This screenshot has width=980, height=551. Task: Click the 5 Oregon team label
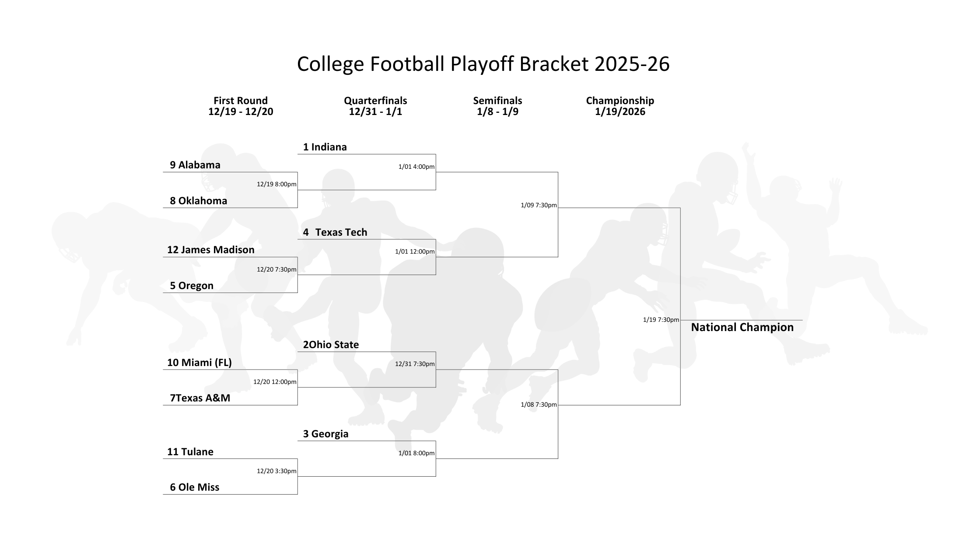192,286
